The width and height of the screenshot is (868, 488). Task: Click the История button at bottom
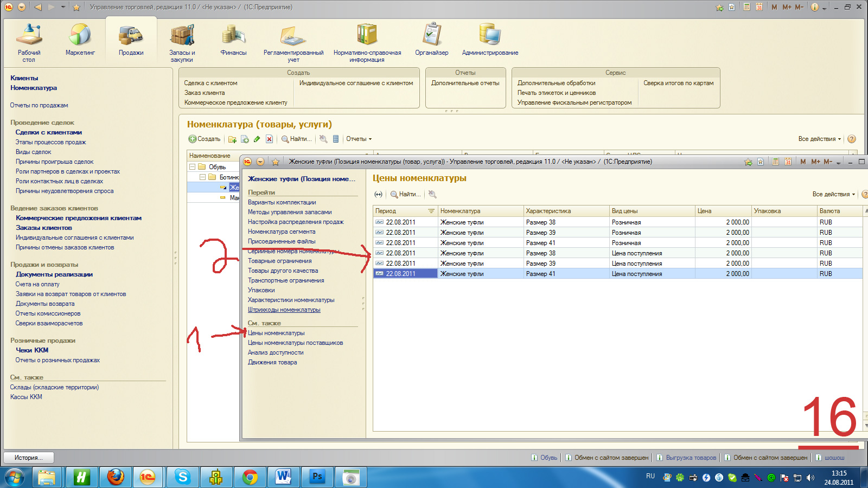(29, 458)
